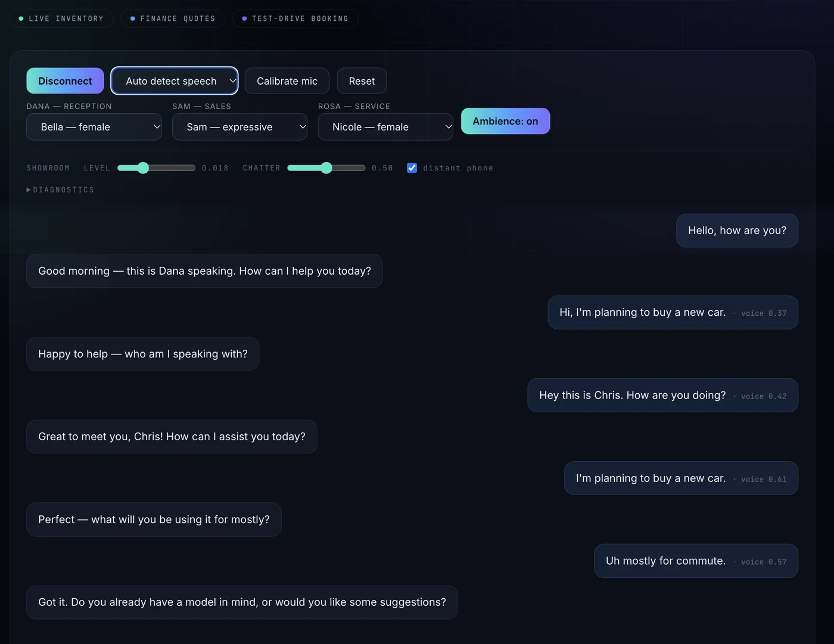Screen dimensions: 834x644
Task: Expand the Diagnostics section
Action: pyautogui.click(x=60, y=190)
